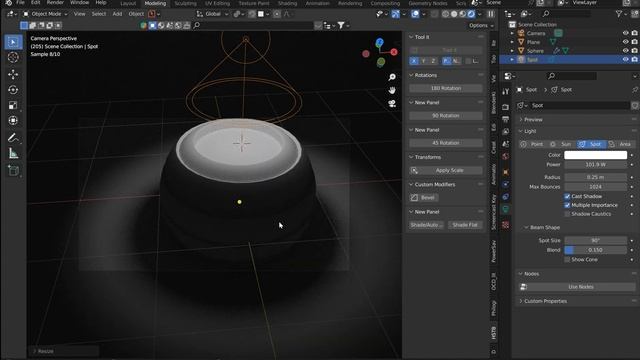Click the 180 Rotation button
Viewport: 640px width, 360px height.
coord(446,88)
